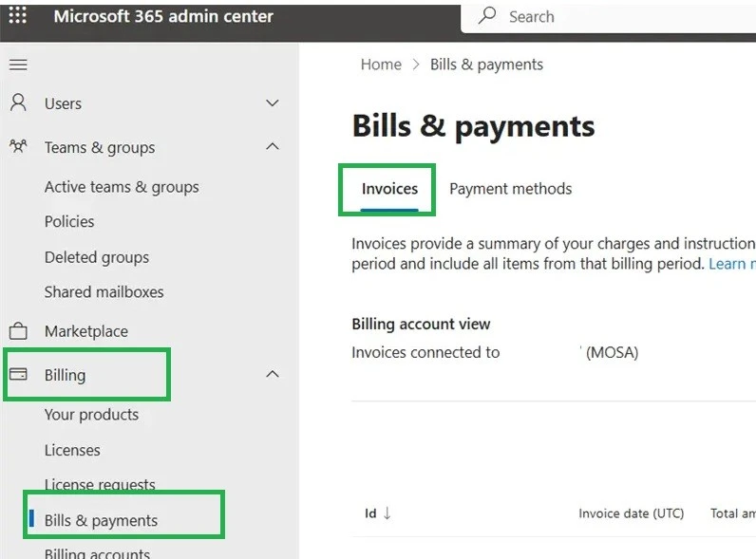Click the Learn more link
Viewport: 756px width, 559px height.
click(732, 264)
